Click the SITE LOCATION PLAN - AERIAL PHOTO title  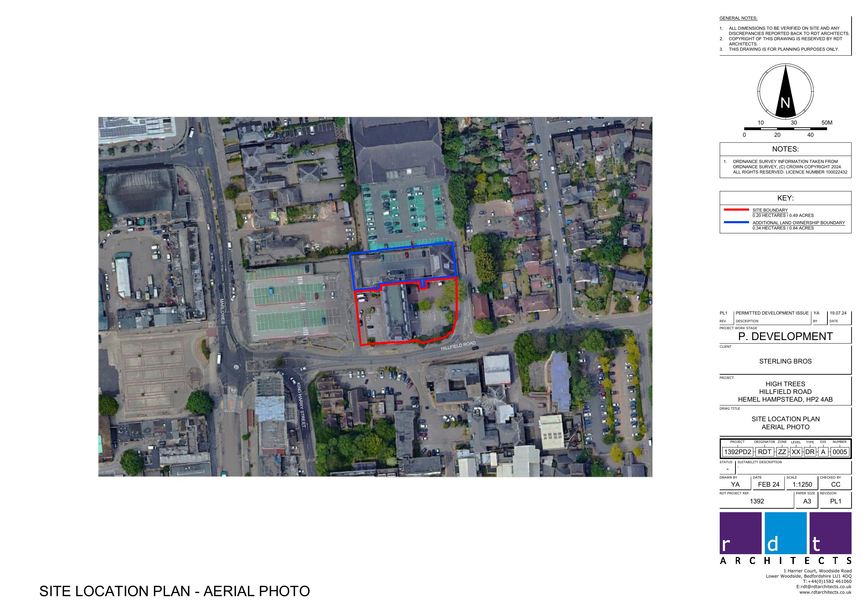point(174,591)
